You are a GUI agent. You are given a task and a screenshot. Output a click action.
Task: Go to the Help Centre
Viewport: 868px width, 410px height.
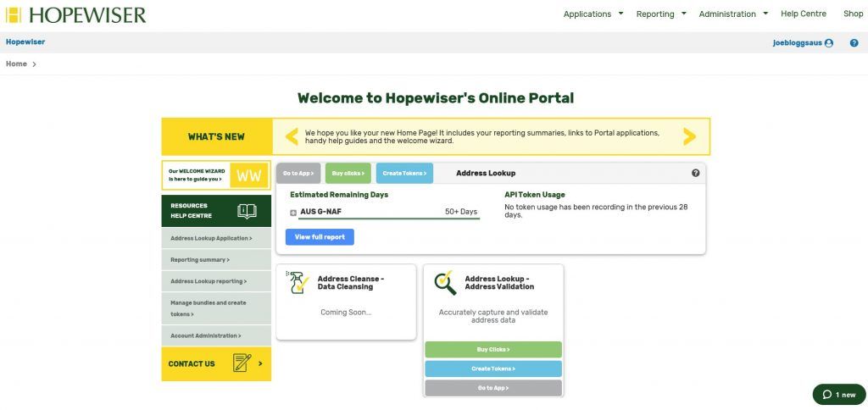tap(804, 14)
